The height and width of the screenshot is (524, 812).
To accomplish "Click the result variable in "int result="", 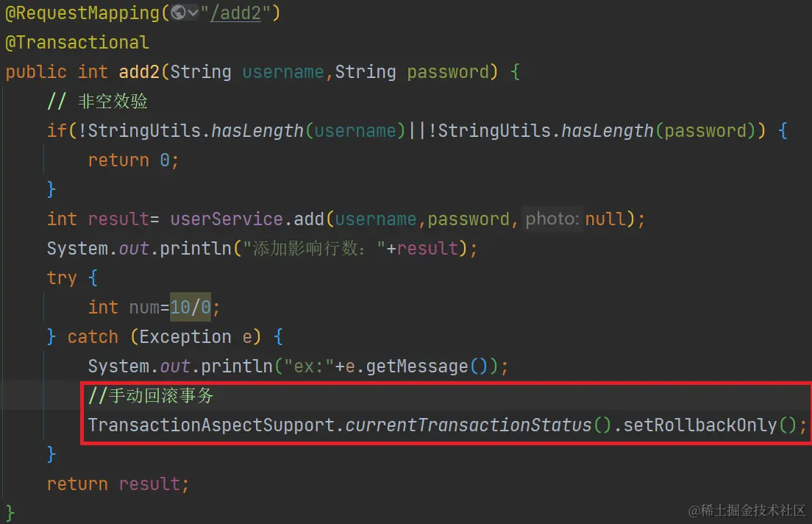I will click(118, 219).
